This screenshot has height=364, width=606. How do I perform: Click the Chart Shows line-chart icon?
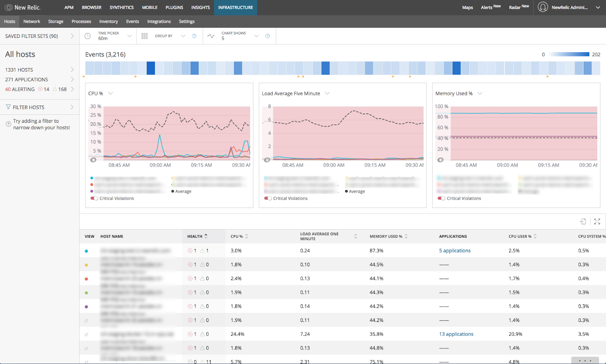pos(211,36)
